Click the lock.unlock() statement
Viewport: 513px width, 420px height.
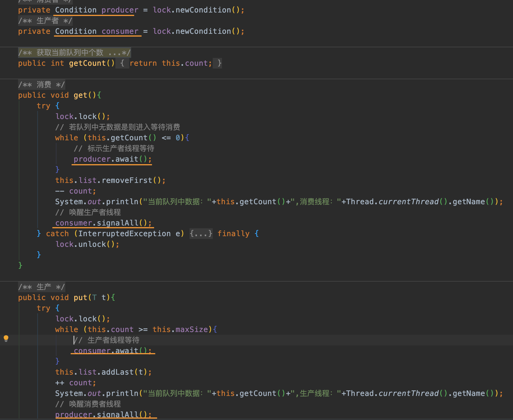click(x=87, y=244)
